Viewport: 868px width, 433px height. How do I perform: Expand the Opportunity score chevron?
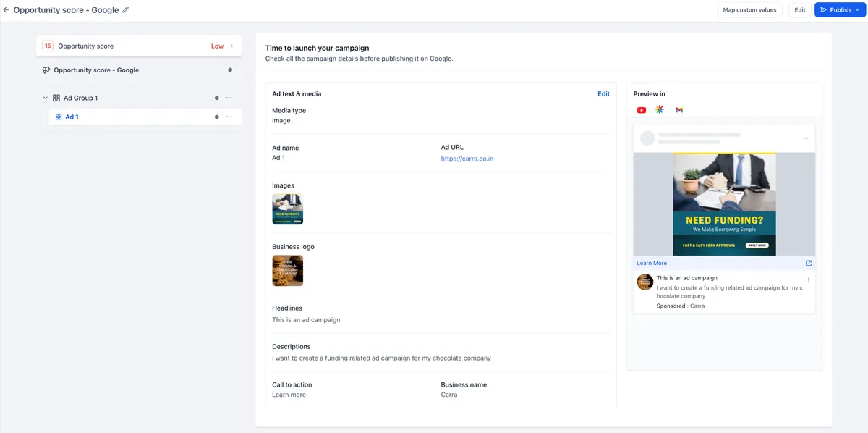(232, 46)
